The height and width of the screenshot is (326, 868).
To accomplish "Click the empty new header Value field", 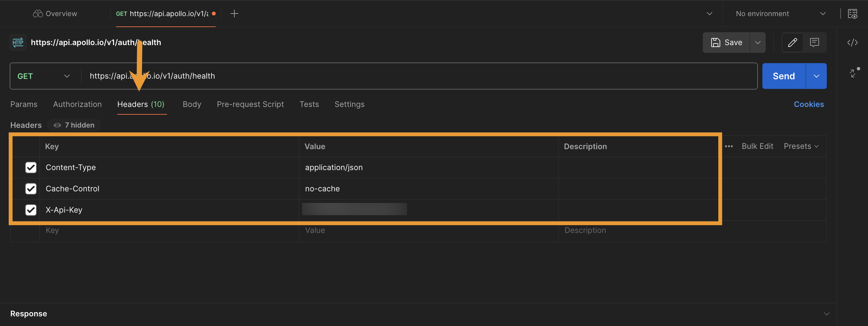I will pos(429,231).
